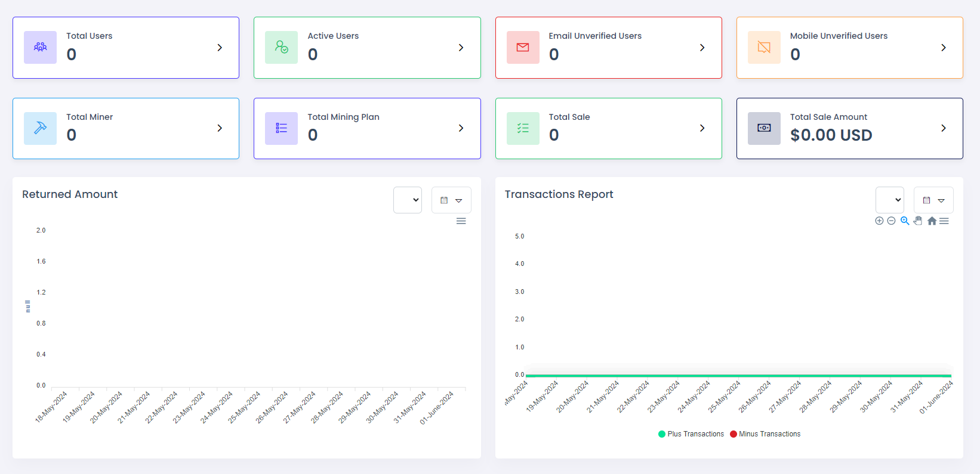This screenshot has height=474, width=980.
Task: Open Transactions Report date range picker
Action: pyautogui.click(x=933, y=200)
